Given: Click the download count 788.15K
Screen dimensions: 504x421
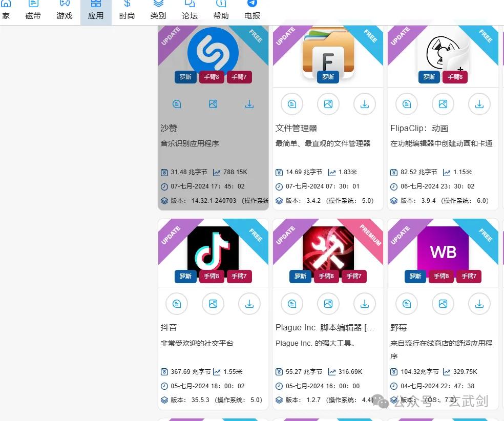Looking at the screenshot, I should [235, 172].
